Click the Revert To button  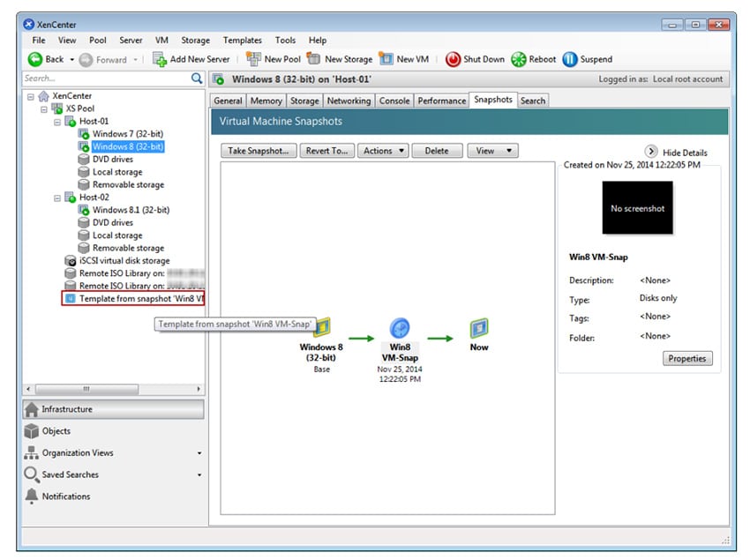coord(326,151)
